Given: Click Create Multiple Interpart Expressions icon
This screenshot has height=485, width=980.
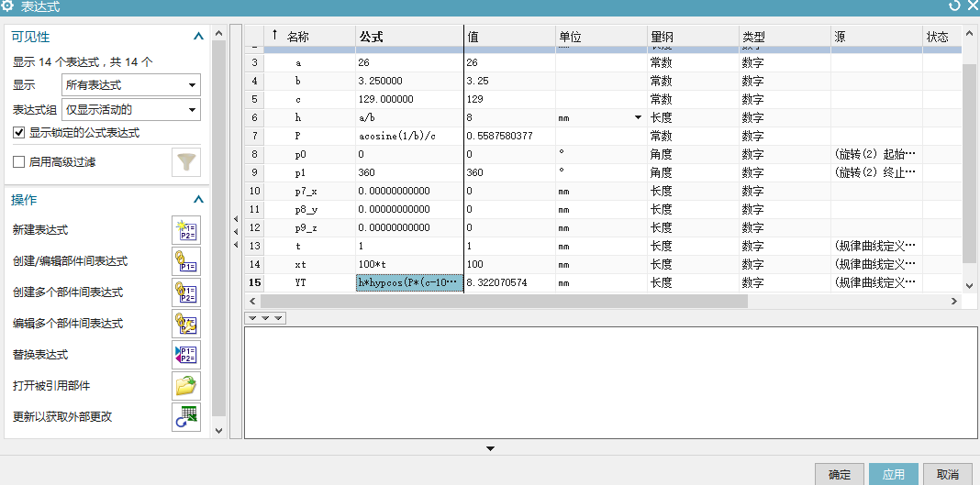Looking at the screenshot, I should pos(186,292).
